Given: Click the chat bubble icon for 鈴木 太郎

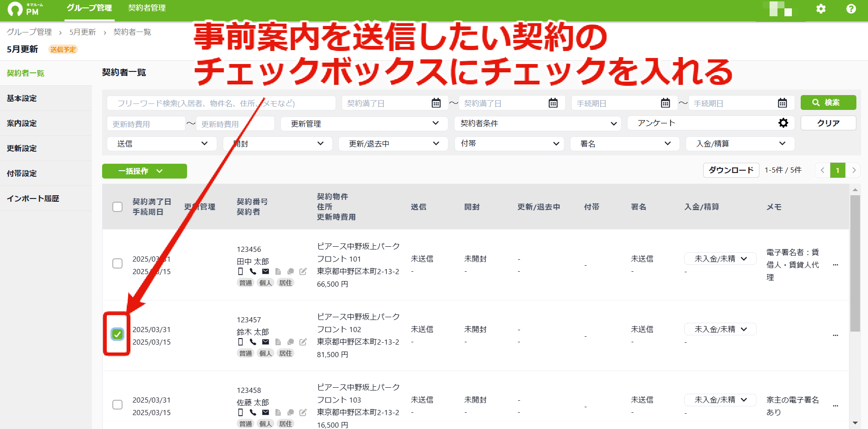Looking at the screenshot, I should [x=291, y=342].
